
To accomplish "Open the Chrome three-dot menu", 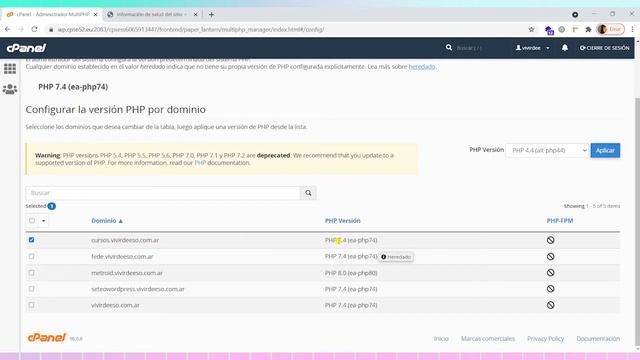I will (x=632, y=29).
